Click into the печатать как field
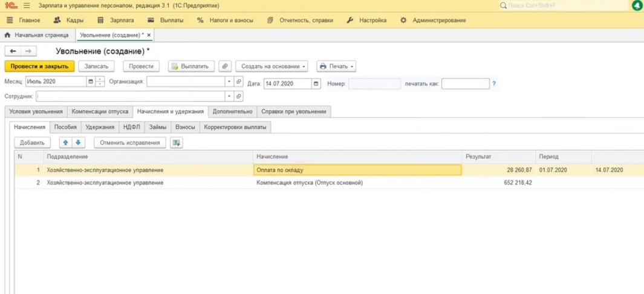644x294 pixels. tap(465, 83)
